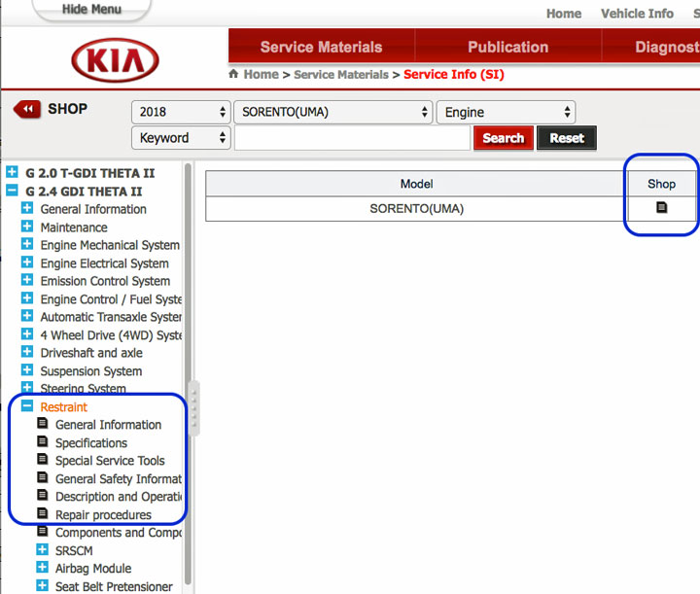The width and height of the screenshot is (700, 594).
Task: Select the Driveshaft and axle label
Action: [x=91, y=353]
